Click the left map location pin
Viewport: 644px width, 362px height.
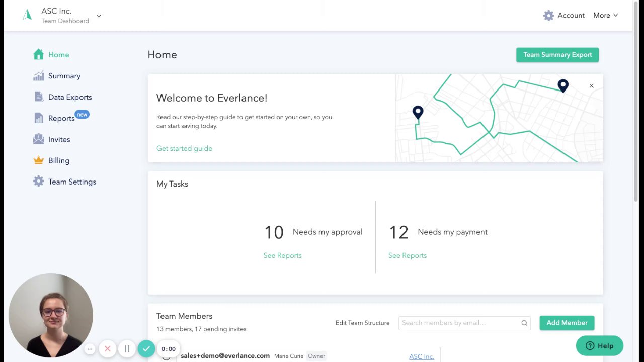click(418, 112)
